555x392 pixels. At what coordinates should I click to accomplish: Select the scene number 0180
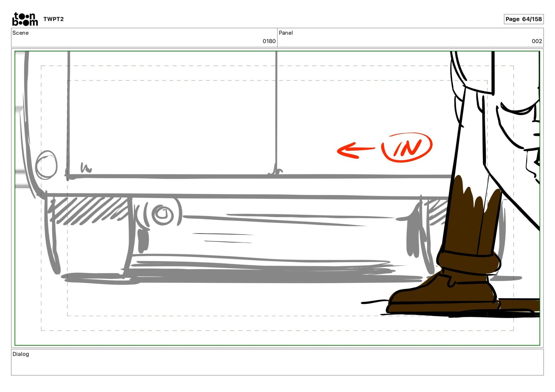coord(269,41)
